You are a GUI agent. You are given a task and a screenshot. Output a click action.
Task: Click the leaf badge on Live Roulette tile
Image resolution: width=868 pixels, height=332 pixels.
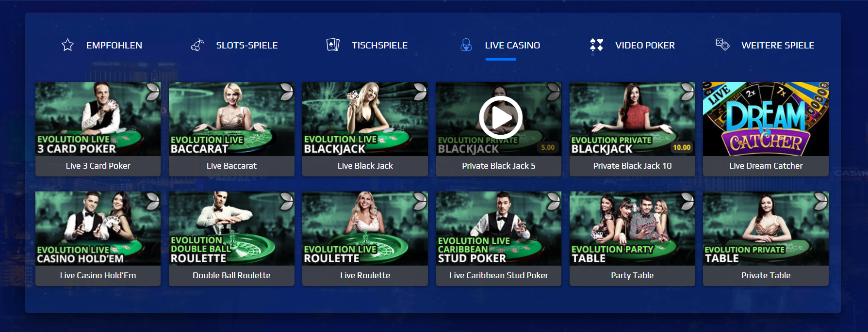click(420, 201)
